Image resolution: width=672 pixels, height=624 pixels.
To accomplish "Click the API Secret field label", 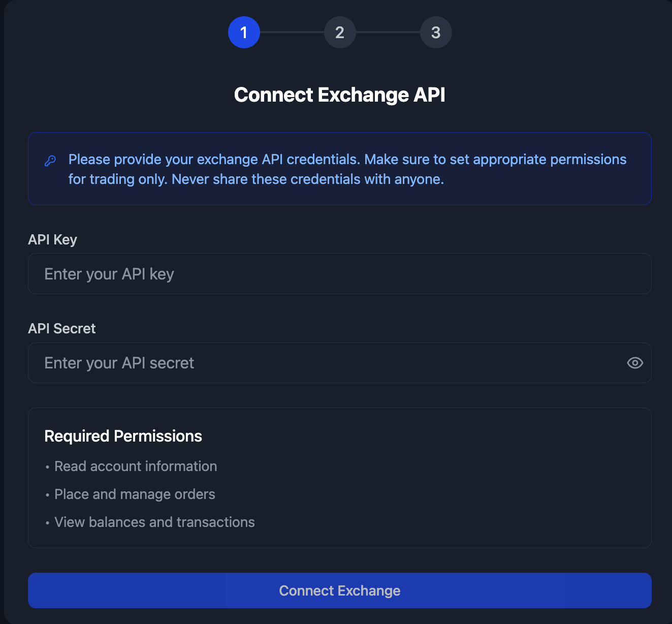I will coord(61,329).
